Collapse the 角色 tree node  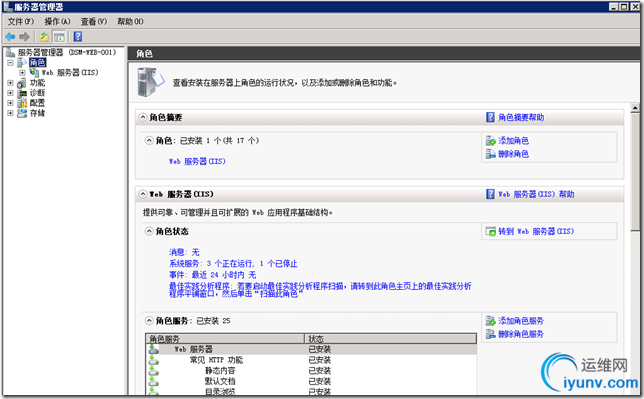(x=10, y=62)
